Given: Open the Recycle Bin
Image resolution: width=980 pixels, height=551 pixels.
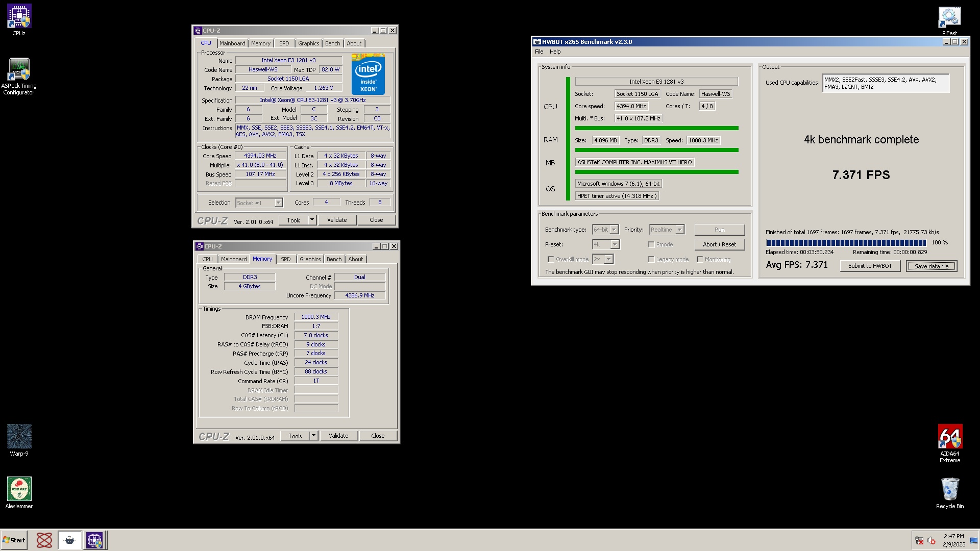Looking at the screenshot, I should (x=950, y=492).
